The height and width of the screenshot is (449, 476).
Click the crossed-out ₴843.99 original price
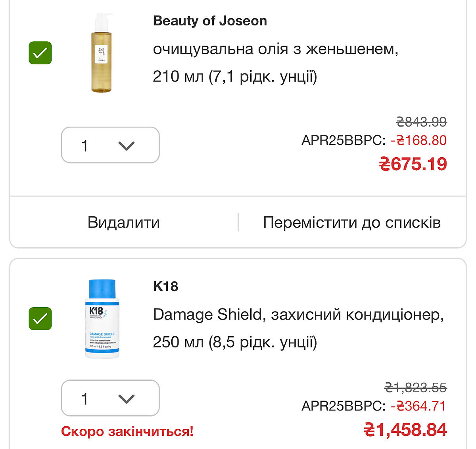point(421,121)
